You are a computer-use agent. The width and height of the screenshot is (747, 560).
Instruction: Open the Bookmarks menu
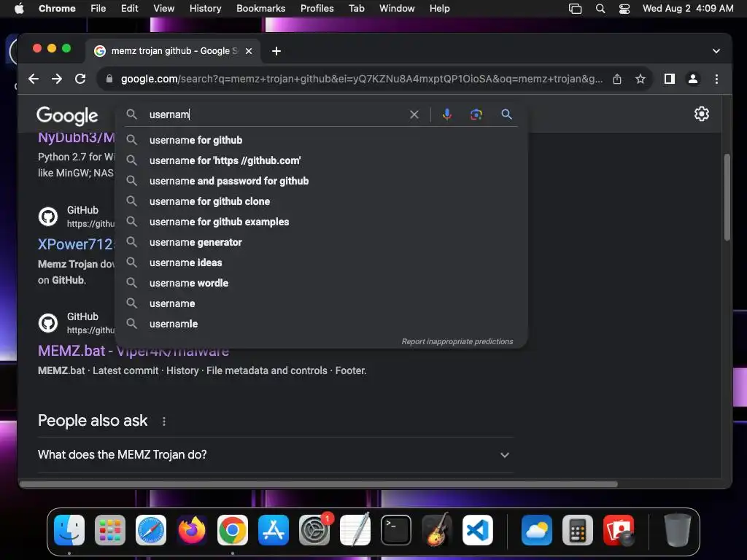[x=261, y=9]
